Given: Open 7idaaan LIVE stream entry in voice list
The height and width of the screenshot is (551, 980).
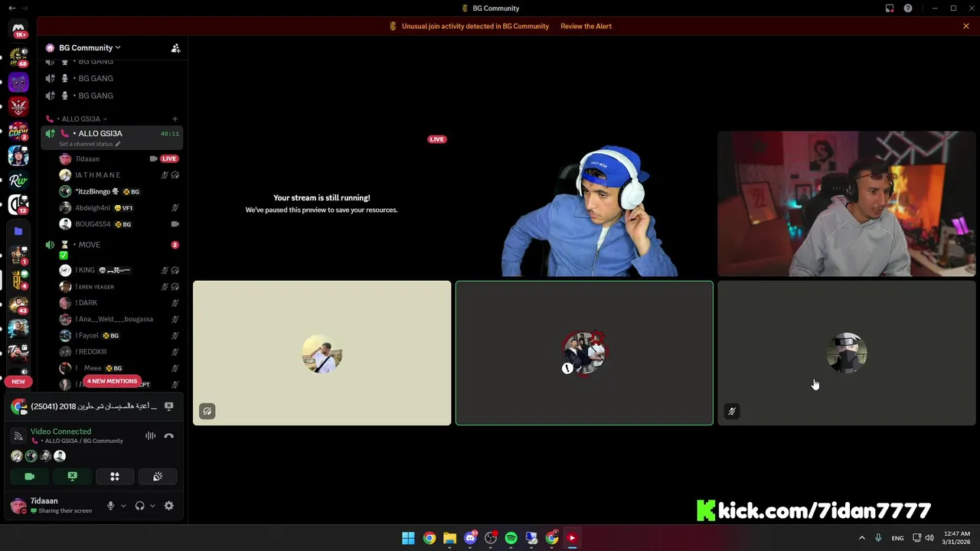Looking at the screenshot, I should 119,158.
